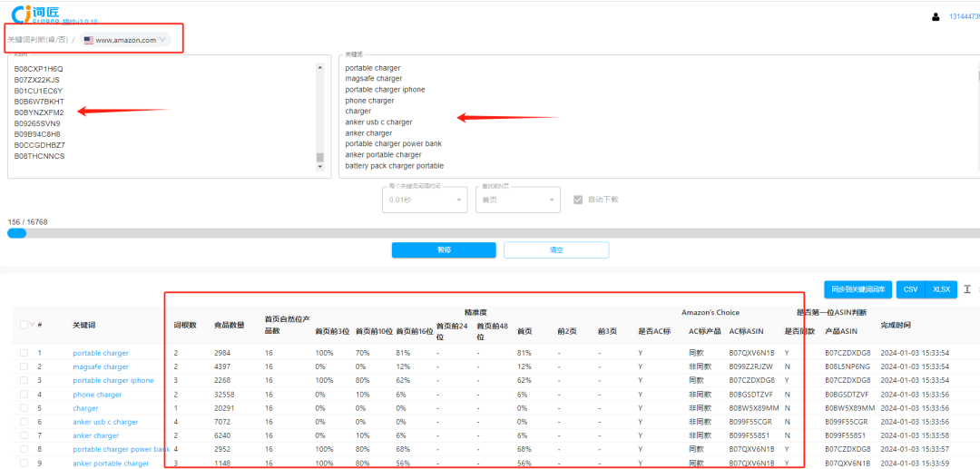Click inside the 关键词 keyword text area

(x=660, y=116)
